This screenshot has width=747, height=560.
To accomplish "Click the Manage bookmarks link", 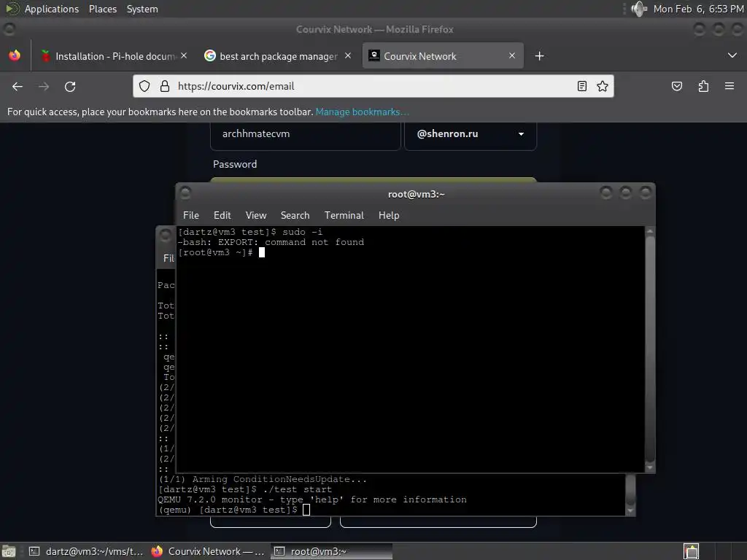I will point(362,112).
